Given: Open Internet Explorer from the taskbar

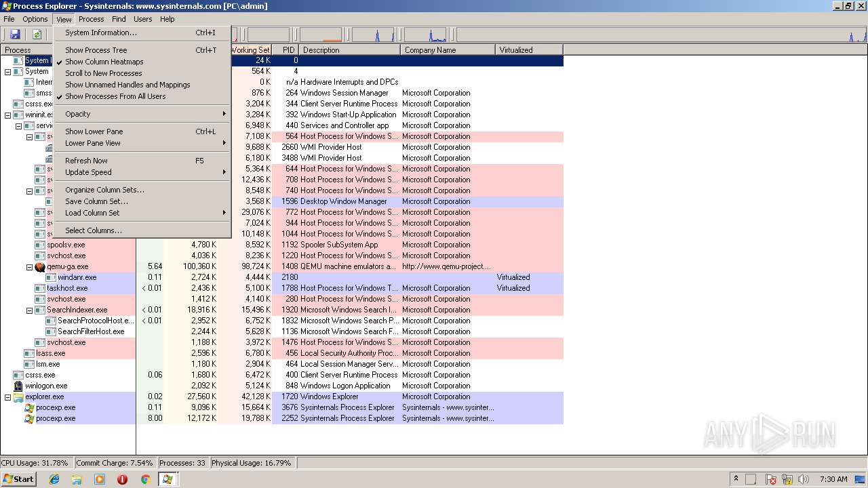Looking at the screenshot, I should [55, 479].
